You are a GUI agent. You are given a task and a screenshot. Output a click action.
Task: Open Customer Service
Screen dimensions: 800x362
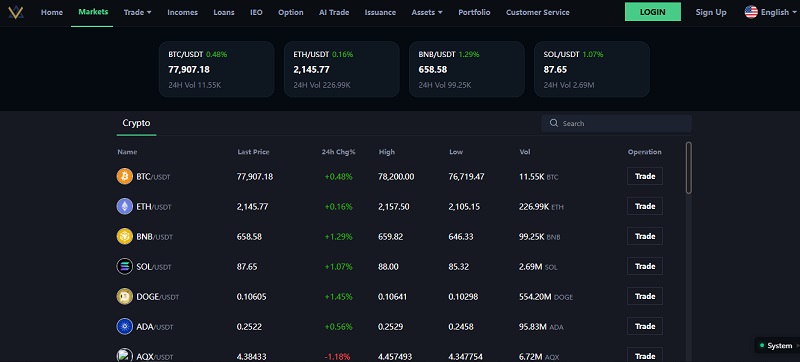pos(538,12)
